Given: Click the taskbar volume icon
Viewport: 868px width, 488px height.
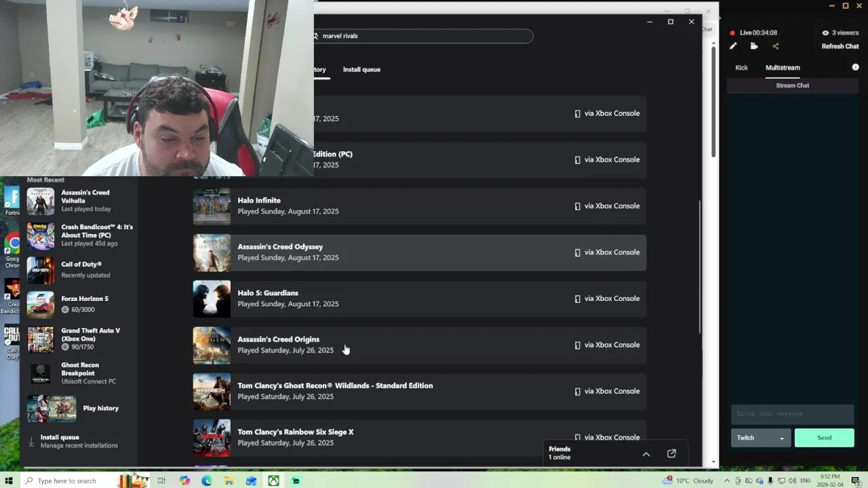Looking at the screenshot, I should pyautogui.click(x=791, y=481).
